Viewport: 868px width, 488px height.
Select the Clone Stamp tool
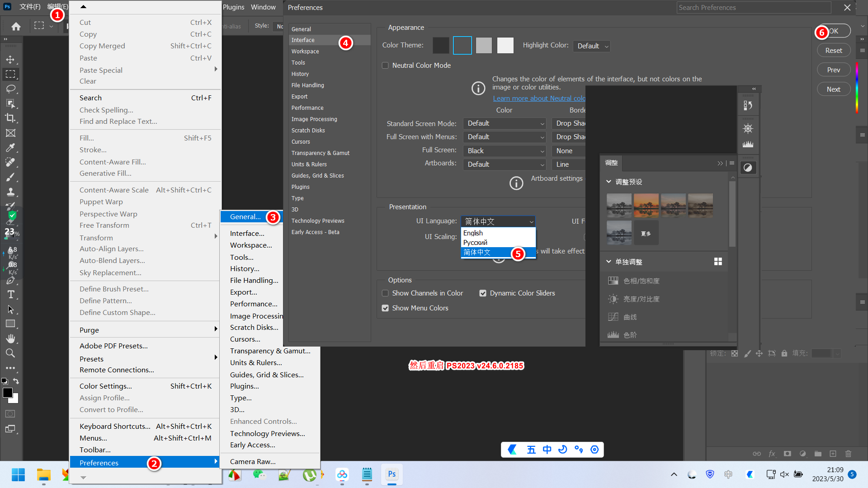(10, 192)
